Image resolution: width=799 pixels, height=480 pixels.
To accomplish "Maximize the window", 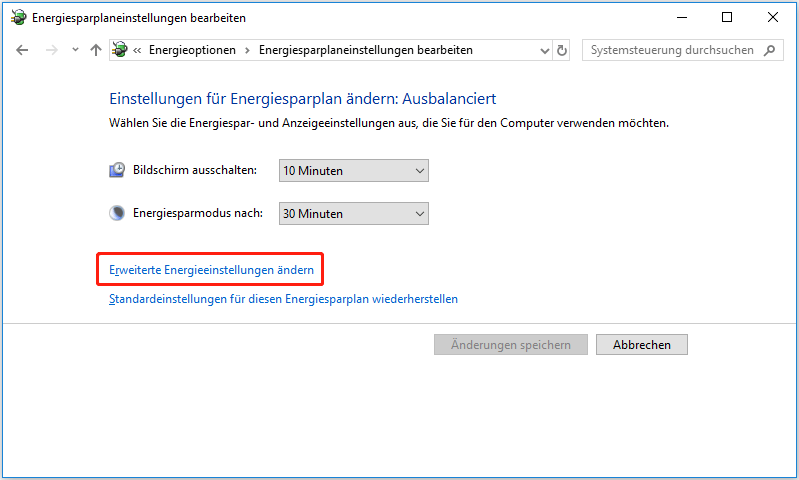I will [727, 17].
